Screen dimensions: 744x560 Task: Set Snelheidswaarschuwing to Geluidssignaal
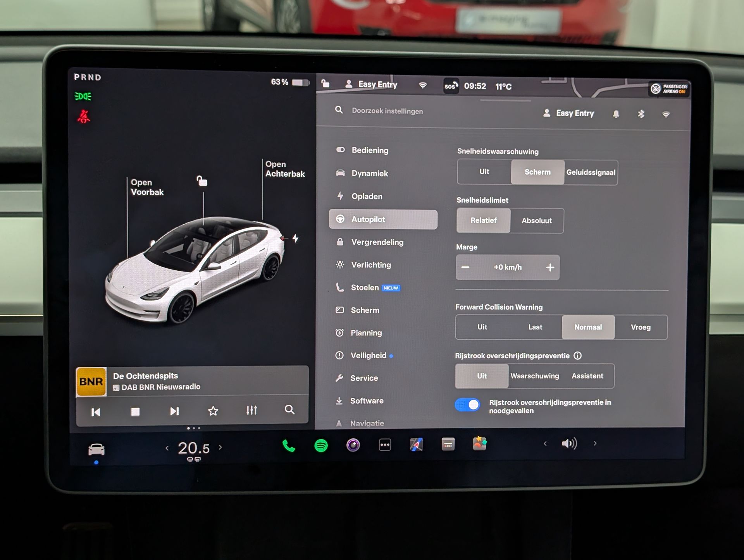pos(591,173)
